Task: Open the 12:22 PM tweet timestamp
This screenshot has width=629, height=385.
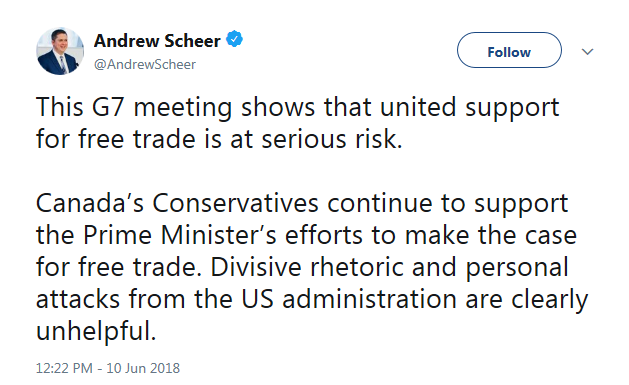Action: (x=64, y=368)
